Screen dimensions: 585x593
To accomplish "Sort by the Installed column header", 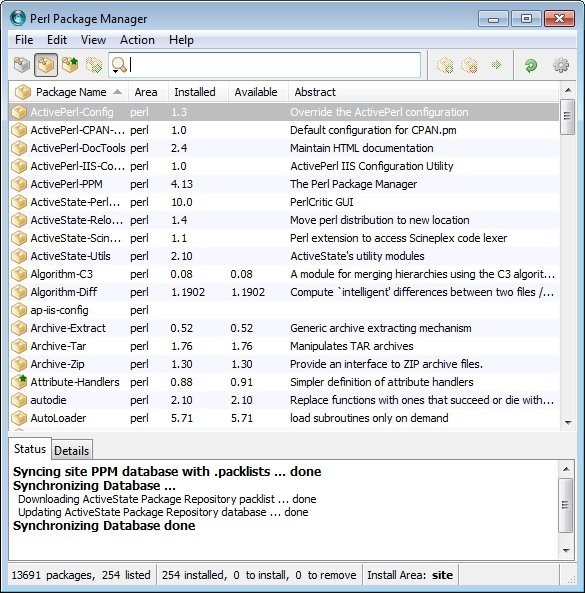I will point(198,92).
